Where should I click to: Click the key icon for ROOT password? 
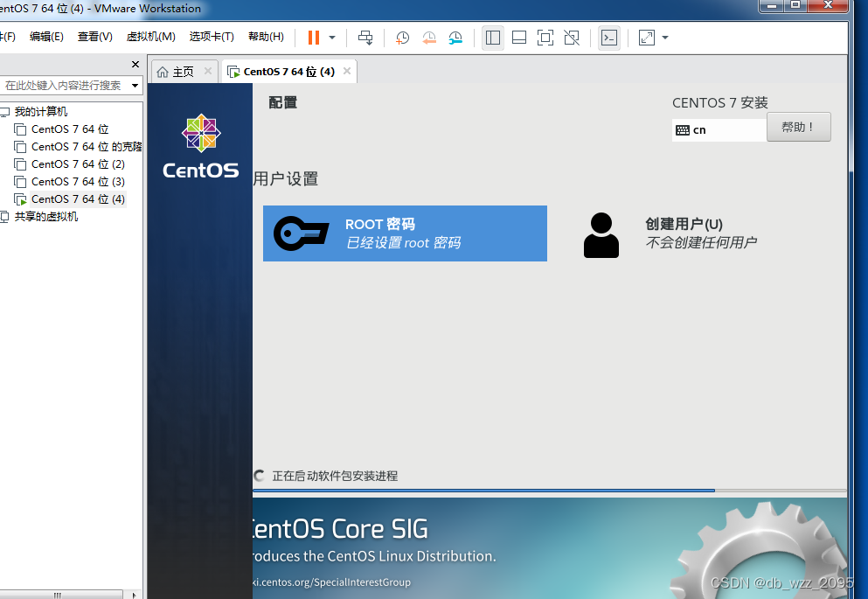point(301,233)
